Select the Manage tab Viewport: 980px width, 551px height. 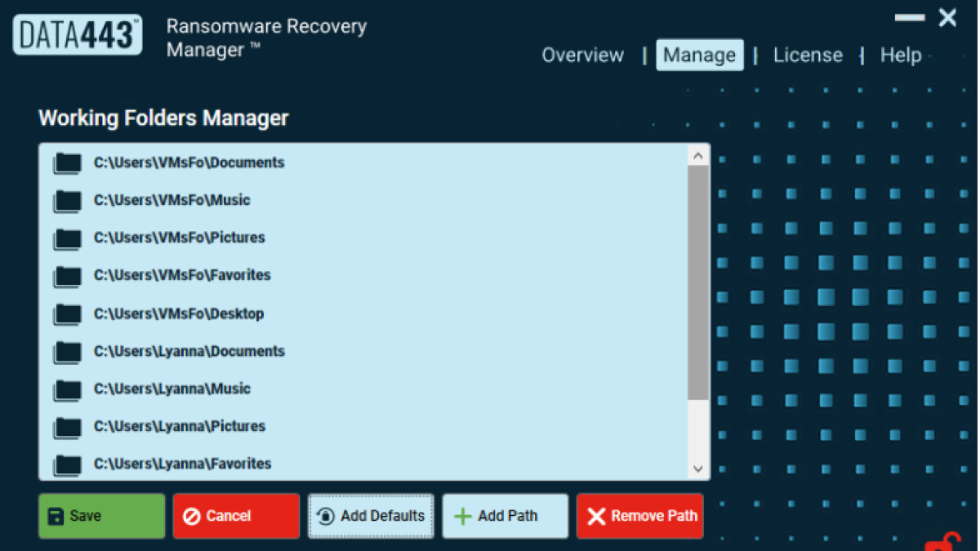699,55
